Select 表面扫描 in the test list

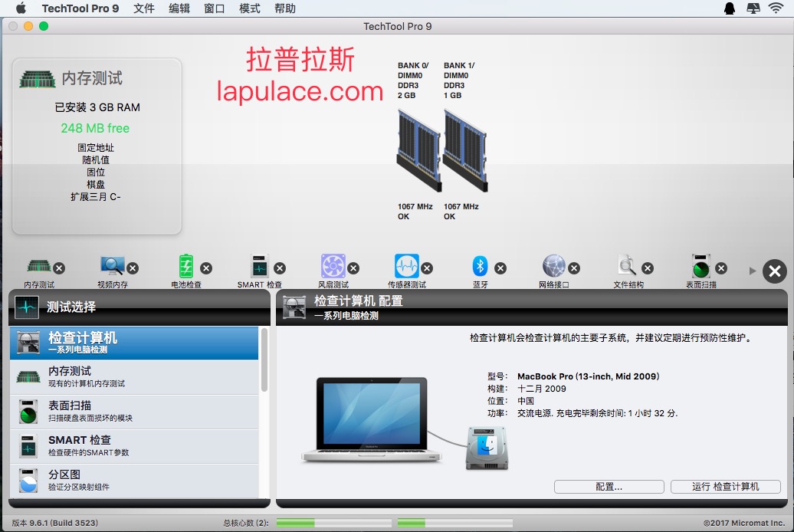pyautogui.click(x=134, y=412)
